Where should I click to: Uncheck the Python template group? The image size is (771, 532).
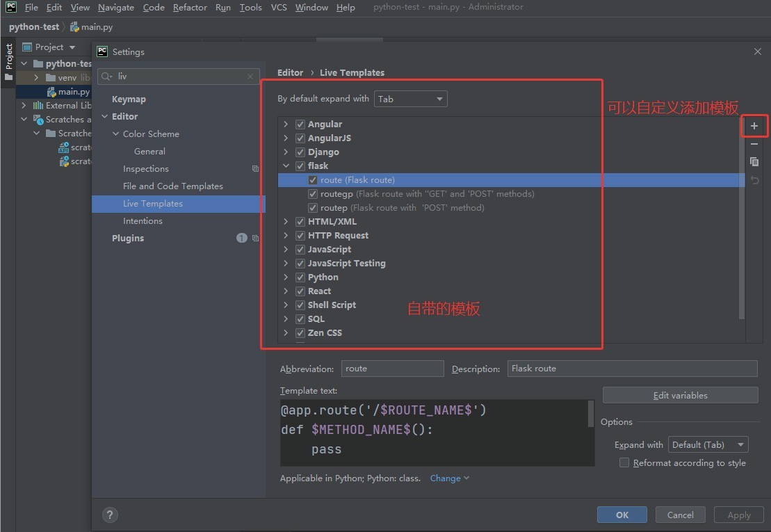pos(300,277)
